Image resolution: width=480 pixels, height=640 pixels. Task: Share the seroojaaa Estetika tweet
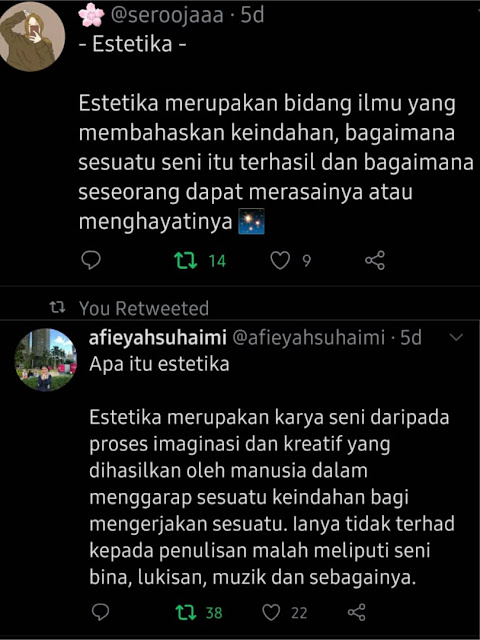coord(375,260)
